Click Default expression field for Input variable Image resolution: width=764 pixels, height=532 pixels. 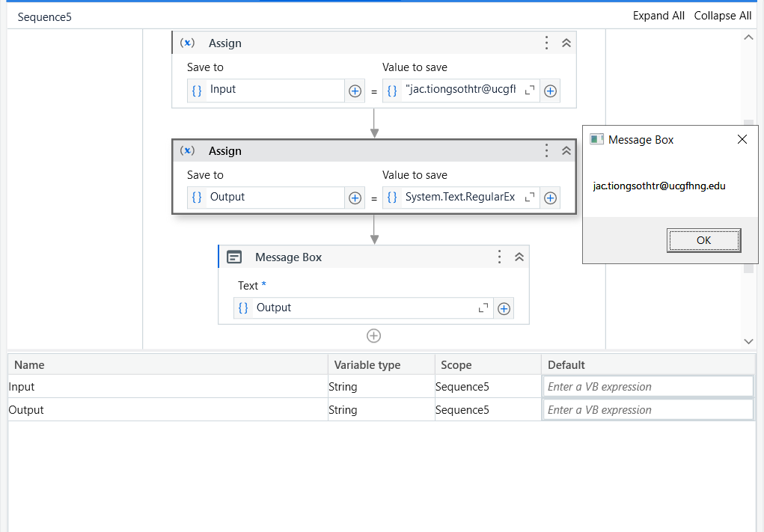(649, 387)
